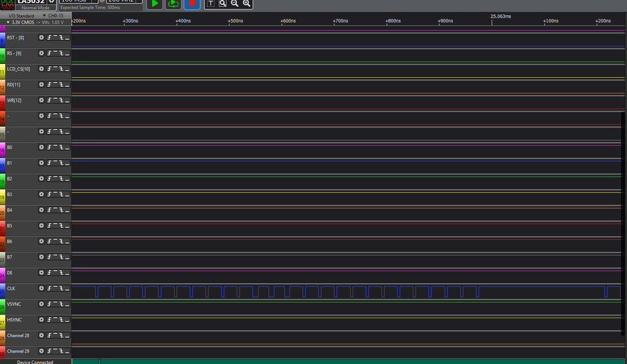
Task: Select the Channel 28 name label
Action: [x=18, y=335]
